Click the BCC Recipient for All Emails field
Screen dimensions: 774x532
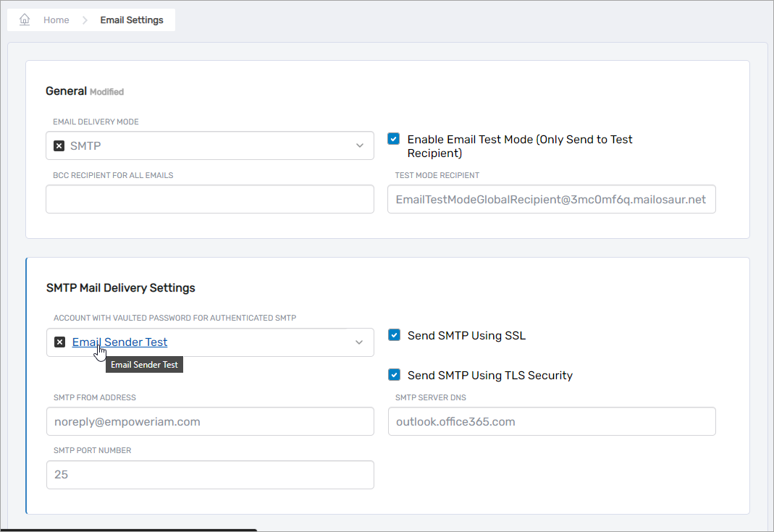click(x=209, y=199)
